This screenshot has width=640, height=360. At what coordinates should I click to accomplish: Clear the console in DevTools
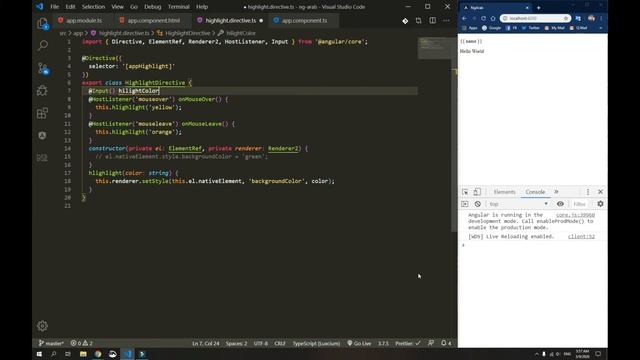pyautogui.click(x=478, y=204)
